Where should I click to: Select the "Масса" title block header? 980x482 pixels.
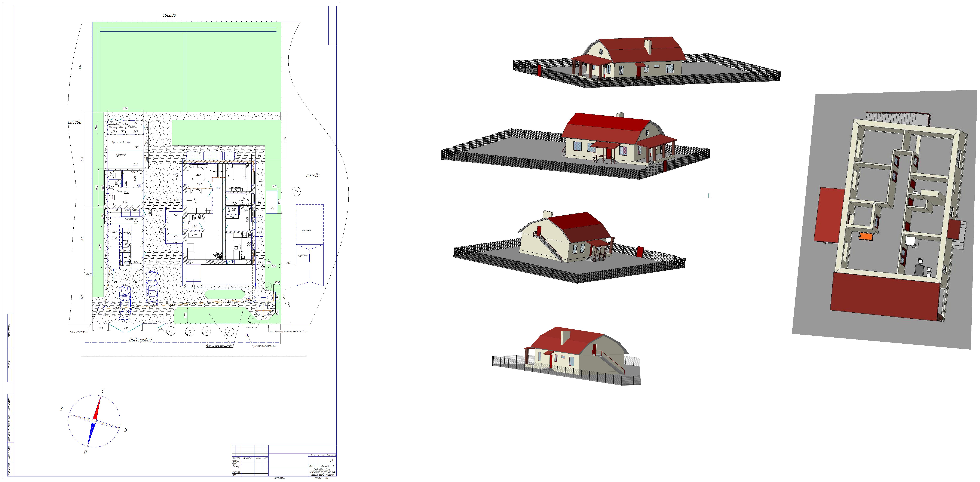coord(321,455)
